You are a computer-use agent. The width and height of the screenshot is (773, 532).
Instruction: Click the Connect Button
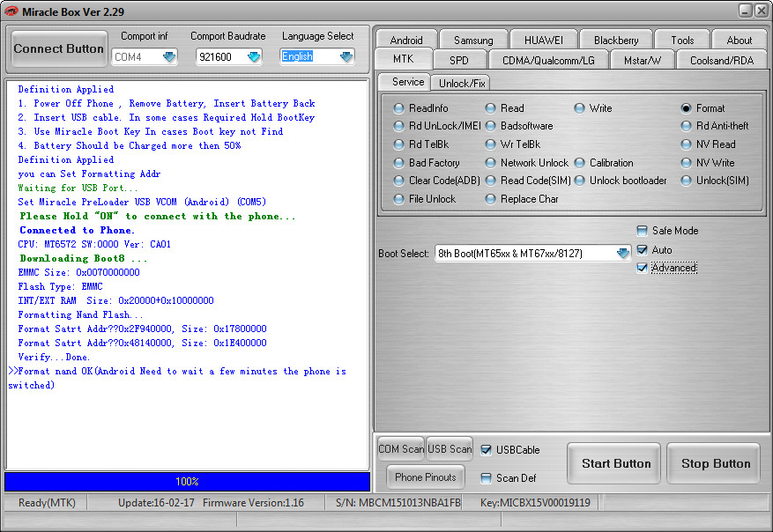(x=58, y=49)
